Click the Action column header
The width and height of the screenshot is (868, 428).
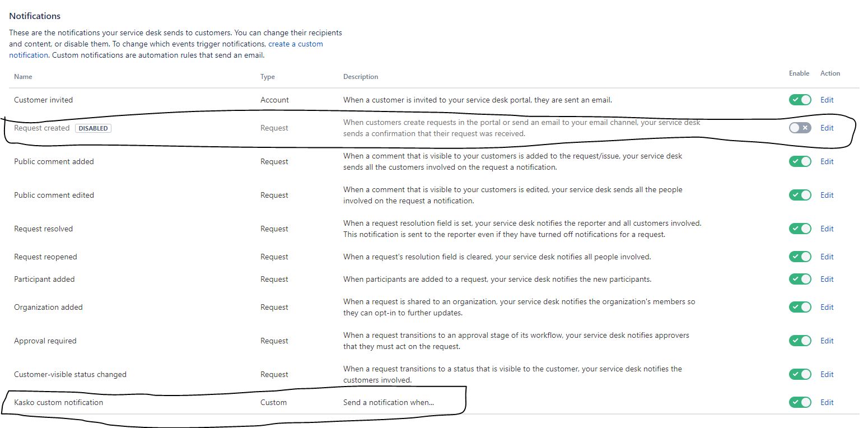830,73
